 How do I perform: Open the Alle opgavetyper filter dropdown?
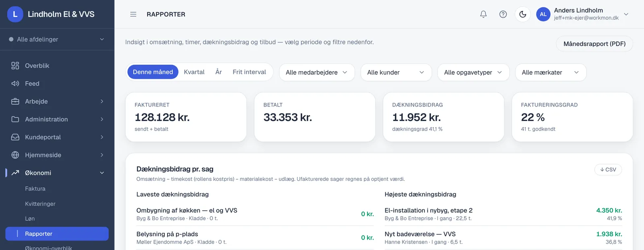pos(473,72)
